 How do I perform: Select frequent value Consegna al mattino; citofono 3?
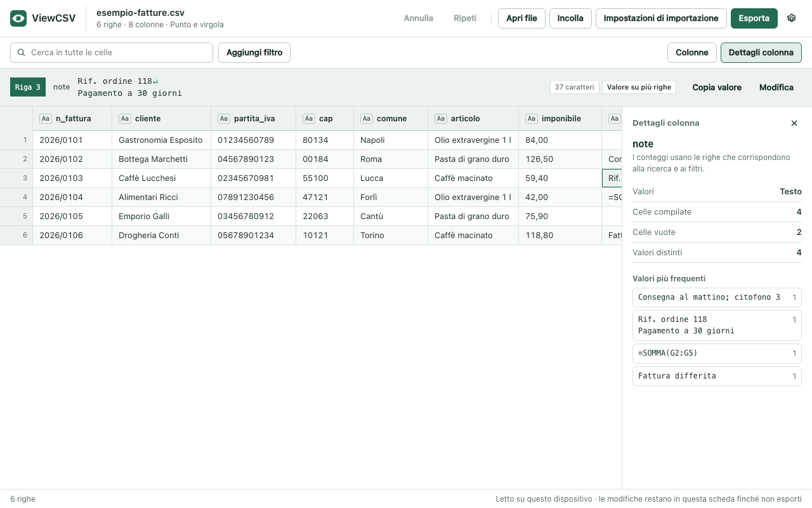coord(717,297)
